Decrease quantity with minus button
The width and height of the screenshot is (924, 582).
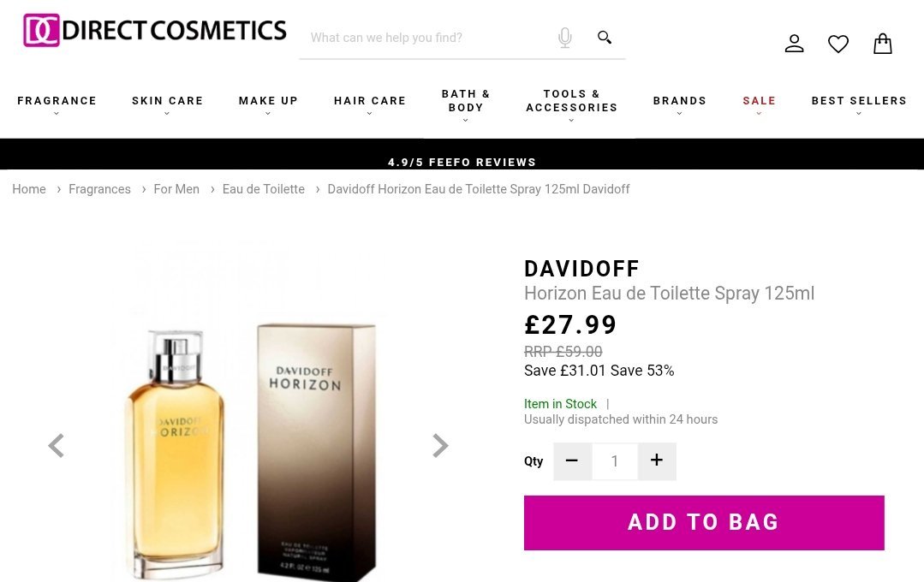[572, 461]
